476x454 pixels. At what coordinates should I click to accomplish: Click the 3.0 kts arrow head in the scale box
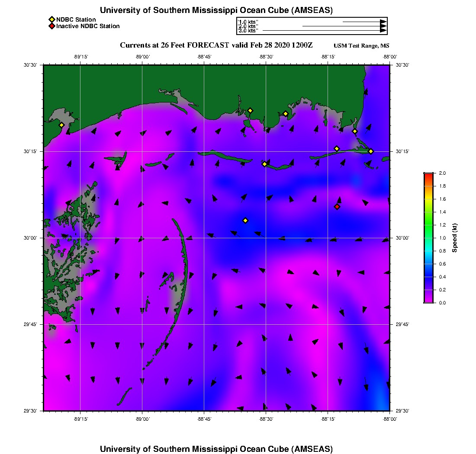click(x=383, y=30)
